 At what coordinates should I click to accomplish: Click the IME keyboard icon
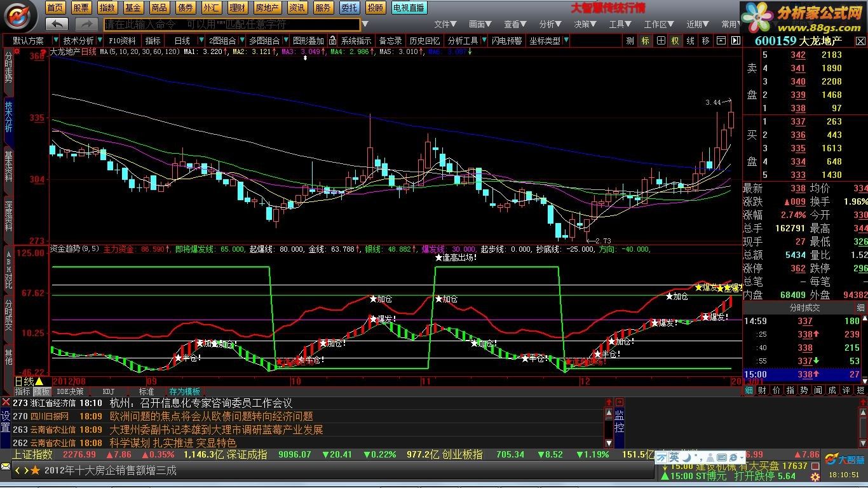coord(721,457)
